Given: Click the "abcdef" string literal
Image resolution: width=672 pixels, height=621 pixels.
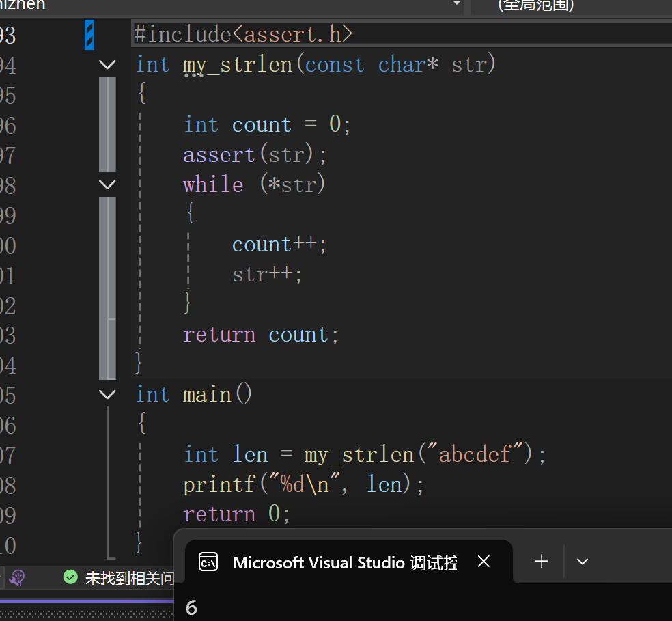Looking at the screenshot, I should click(x=475, y=454).
